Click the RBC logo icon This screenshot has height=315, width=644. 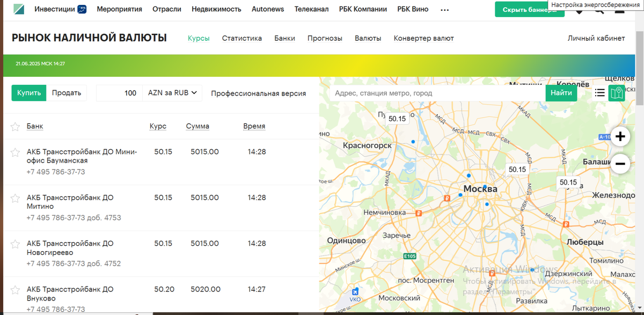point(18,9)
